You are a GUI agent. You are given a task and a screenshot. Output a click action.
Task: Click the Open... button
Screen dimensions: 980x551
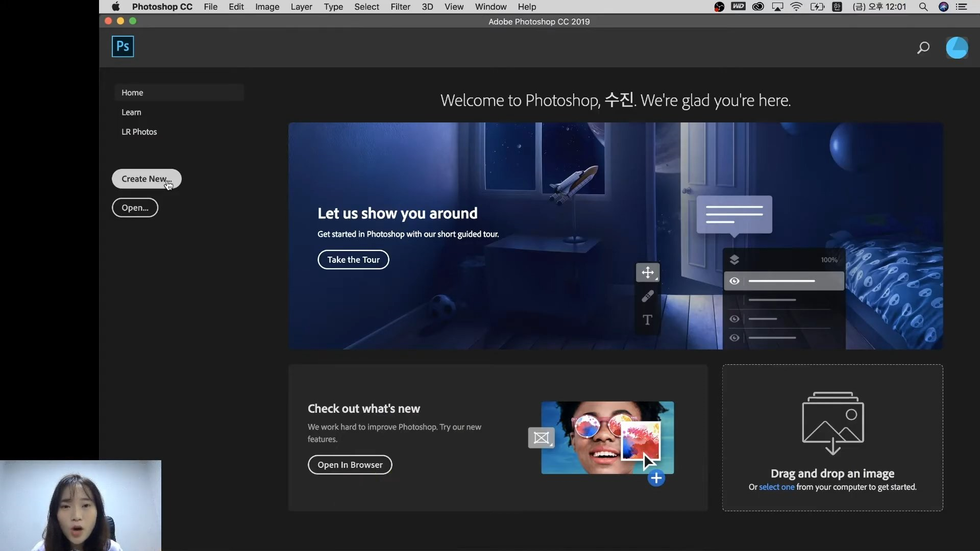[135, 208]
